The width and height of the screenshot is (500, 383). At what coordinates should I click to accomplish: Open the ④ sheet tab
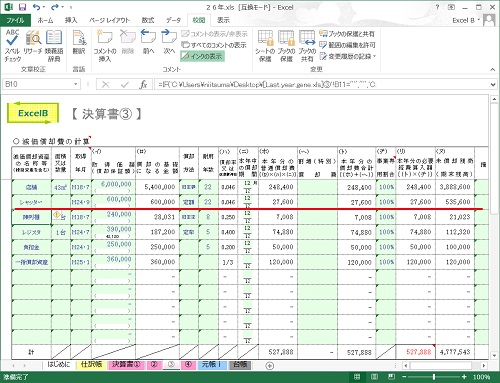click(188, 364)
